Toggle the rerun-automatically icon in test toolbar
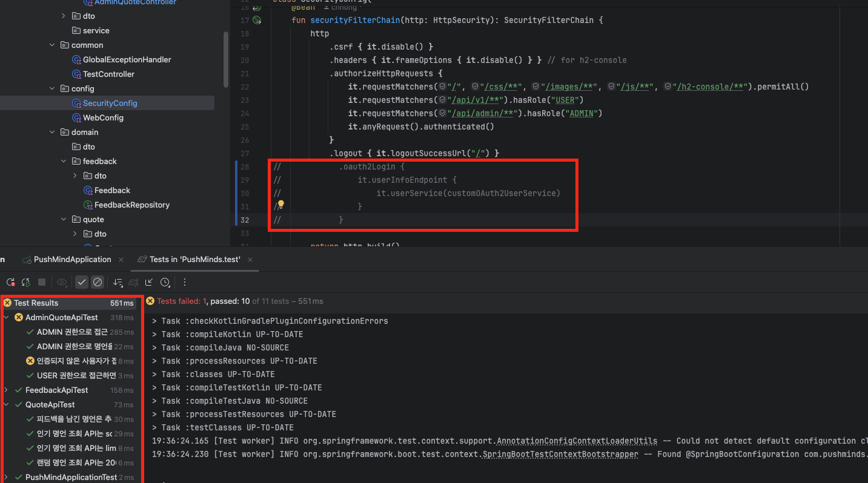This screenshot has width=868, height=483. pos(26,282)
